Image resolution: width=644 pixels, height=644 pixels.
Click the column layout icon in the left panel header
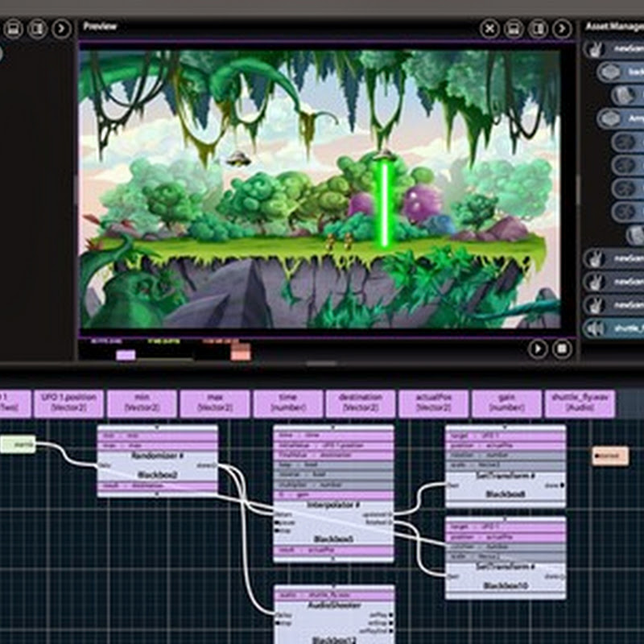tap(37, 29)
